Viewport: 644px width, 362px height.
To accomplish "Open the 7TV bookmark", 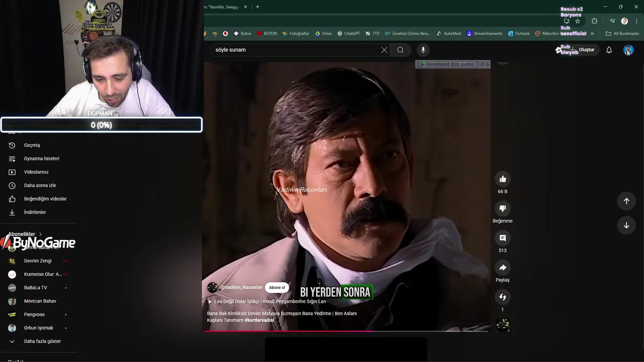I will click(372, 34).
